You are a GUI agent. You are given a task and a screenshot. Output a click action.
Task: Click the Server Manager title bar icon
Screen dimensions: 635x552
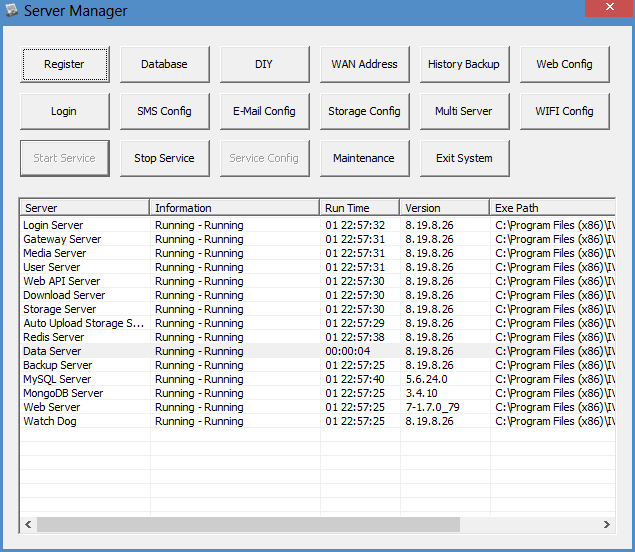[12, 11]
